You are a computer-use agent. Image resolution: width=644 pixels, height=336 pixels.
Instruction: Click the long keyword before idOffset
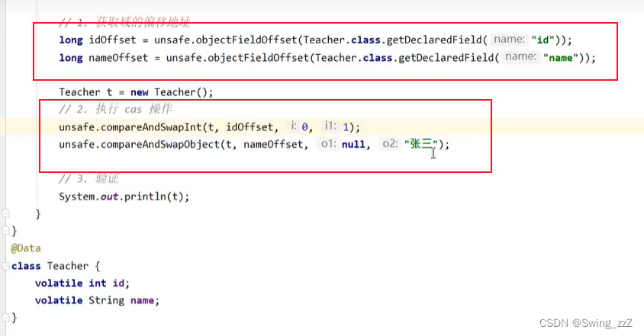click(71, 40)
